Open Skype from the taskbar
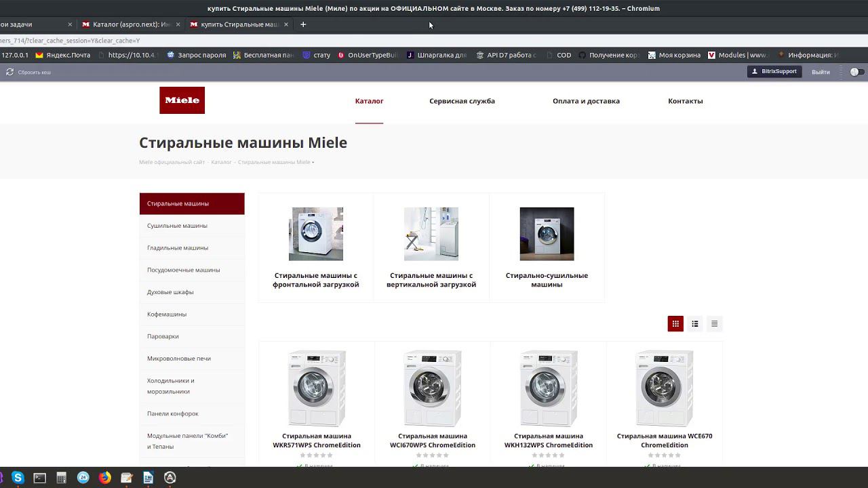 click(x=18, y=478)
